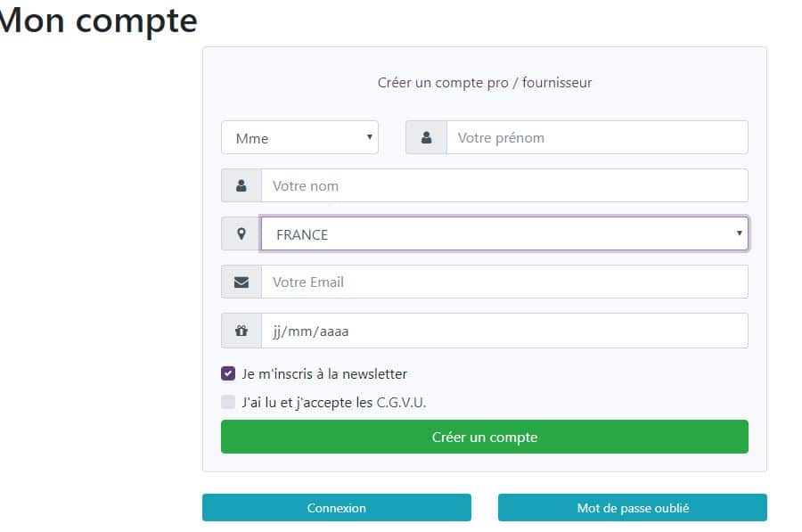Click the person icon beside first name field
Image resolution: width=802 pixels, height=532 pixels.
tap(426, 137)
